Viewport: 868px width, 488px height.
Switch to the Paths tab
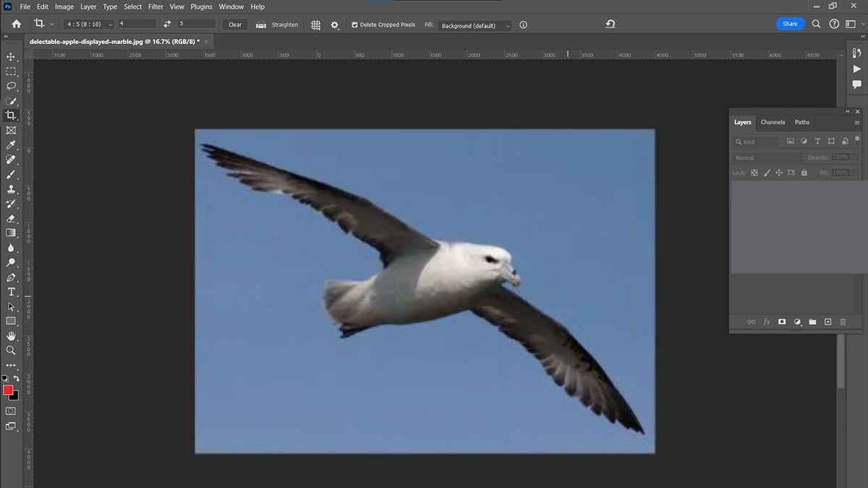[x=802, y=122]
